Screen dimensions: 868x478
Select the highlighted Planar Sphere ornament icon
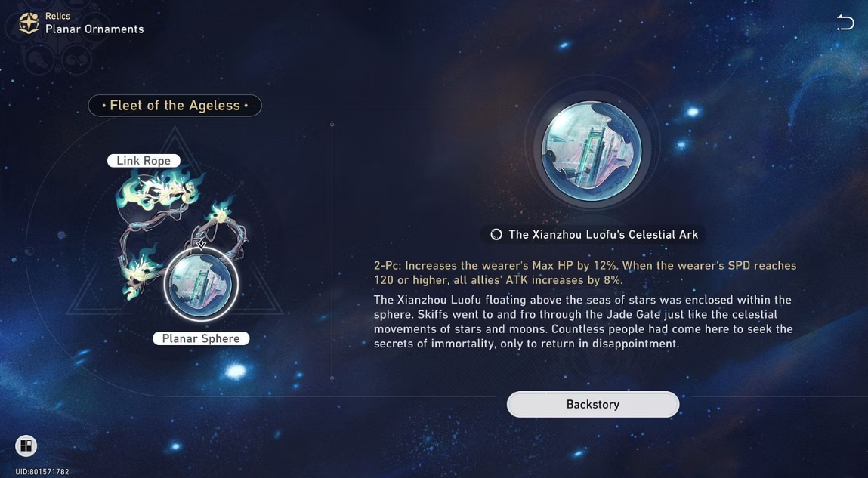pos(201,285)
